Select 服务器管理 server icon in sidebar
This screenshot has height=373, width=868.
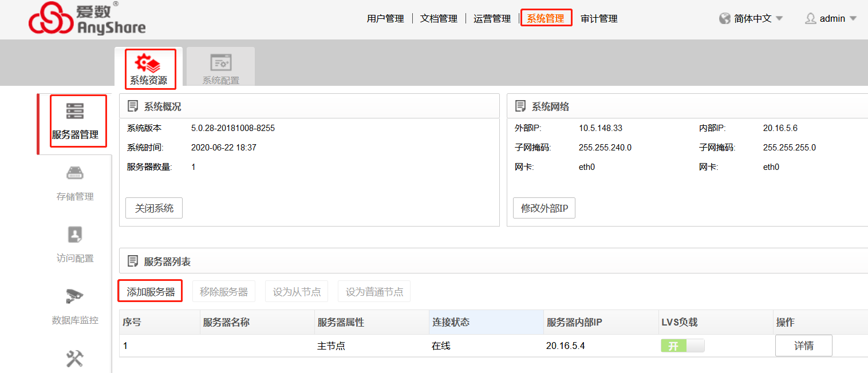point(75,110)
